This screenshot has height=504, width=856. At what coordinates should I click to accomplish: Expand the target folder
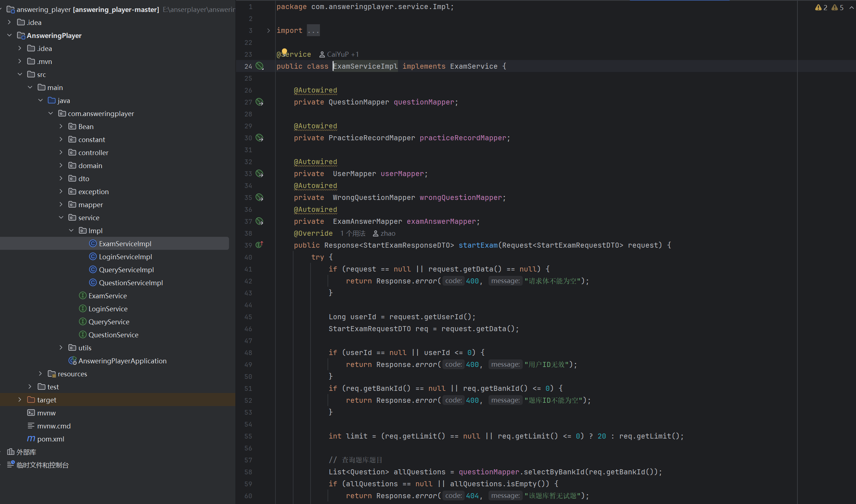[20, 400]
